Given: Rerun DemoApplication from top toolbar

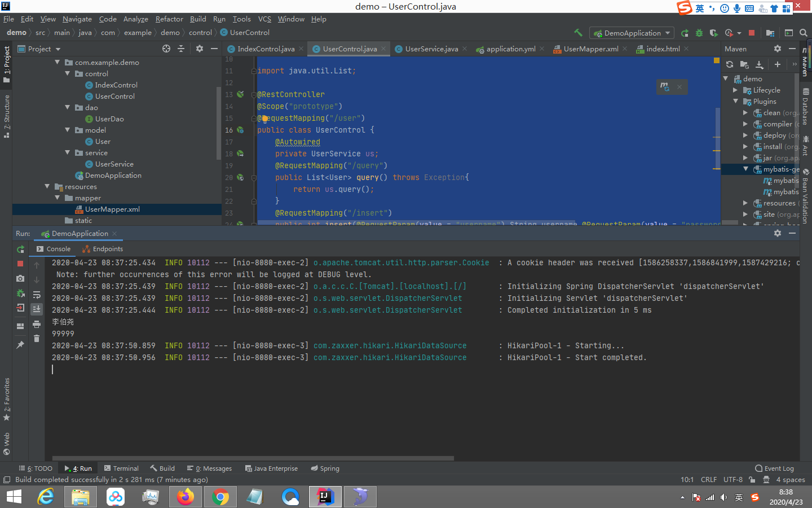Looking at the screenshot, I should 685,33.
